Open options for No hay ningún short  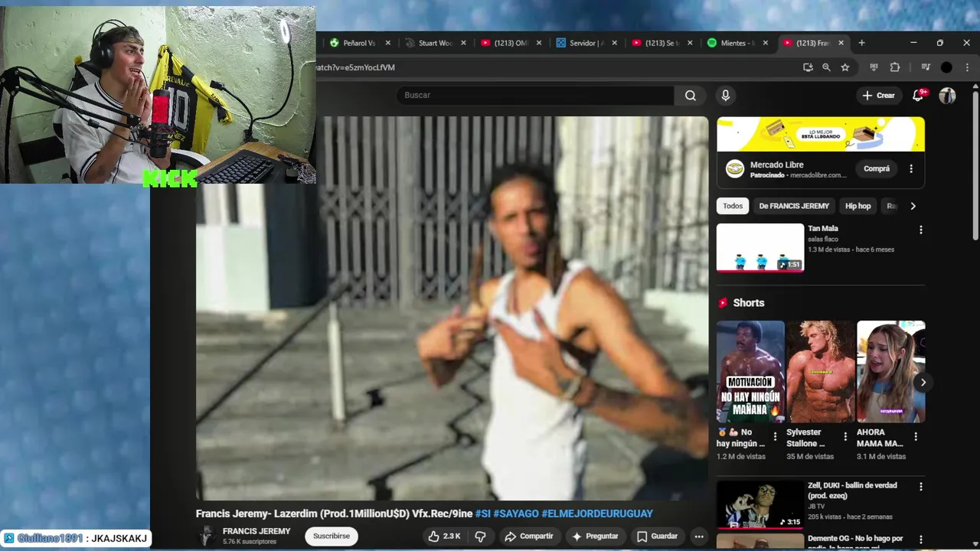pos(775,437)
